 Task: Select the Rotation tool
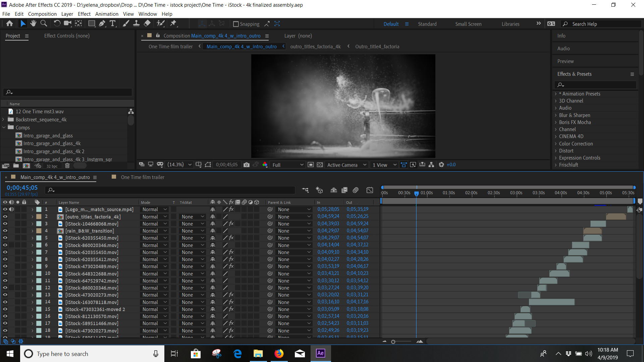click(x=57, y=23)
